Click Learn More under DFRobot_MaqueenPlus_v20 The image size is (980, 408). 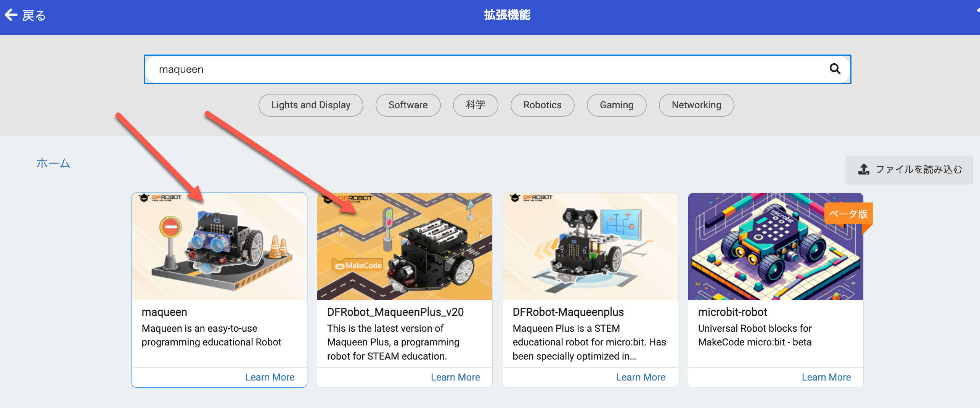(455, 377)
